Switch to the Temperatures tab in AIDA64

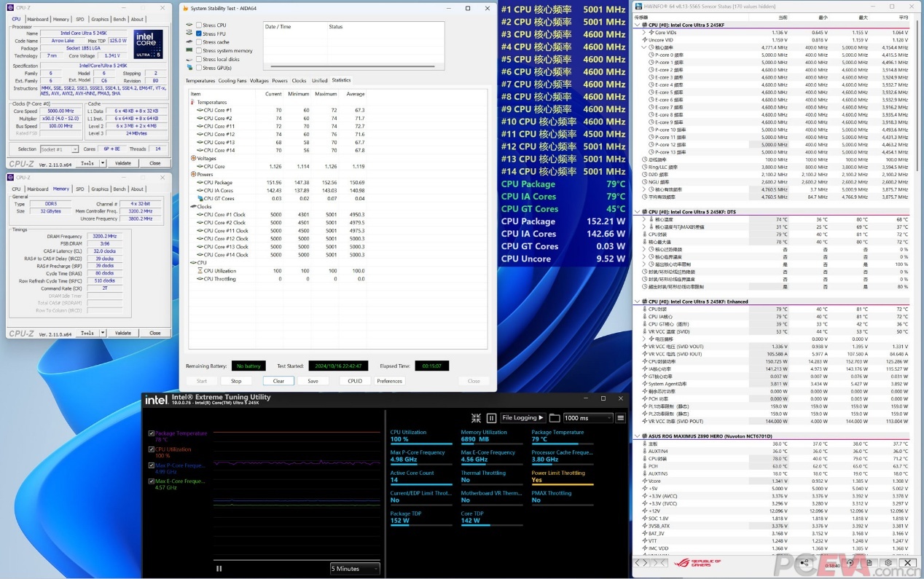tap(200, 81)
